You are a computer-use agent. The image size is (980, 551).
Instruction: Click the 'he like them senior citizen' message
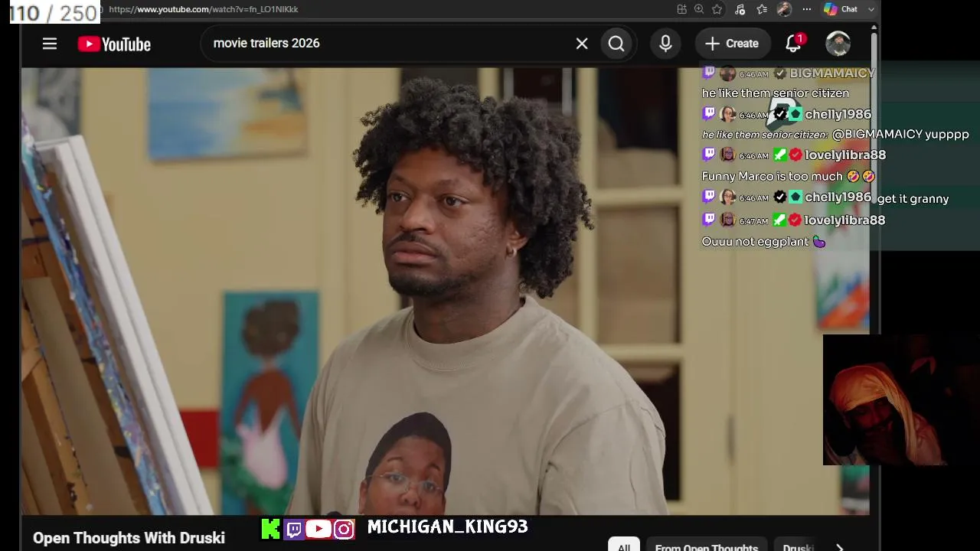coord(775,93)
